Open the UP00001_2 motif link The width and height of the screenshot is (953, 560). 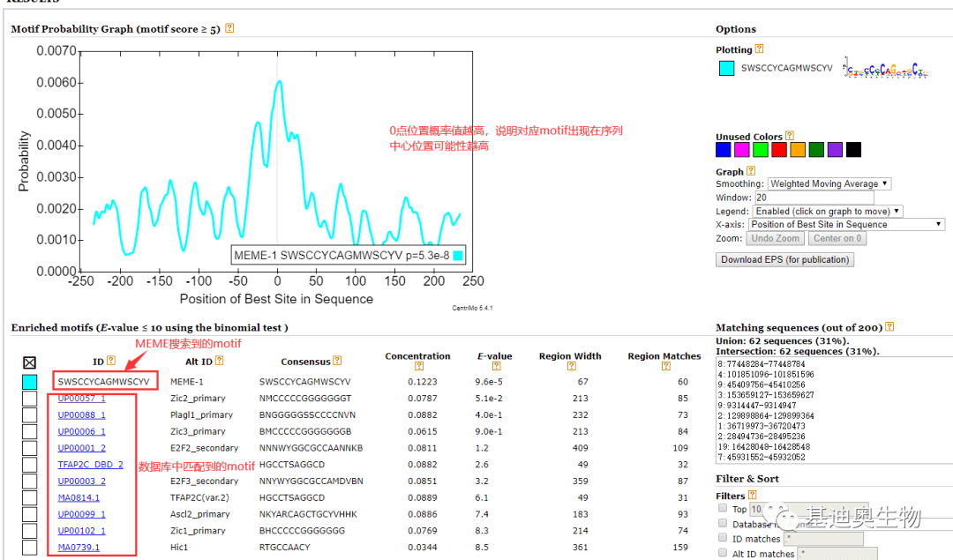81,448
